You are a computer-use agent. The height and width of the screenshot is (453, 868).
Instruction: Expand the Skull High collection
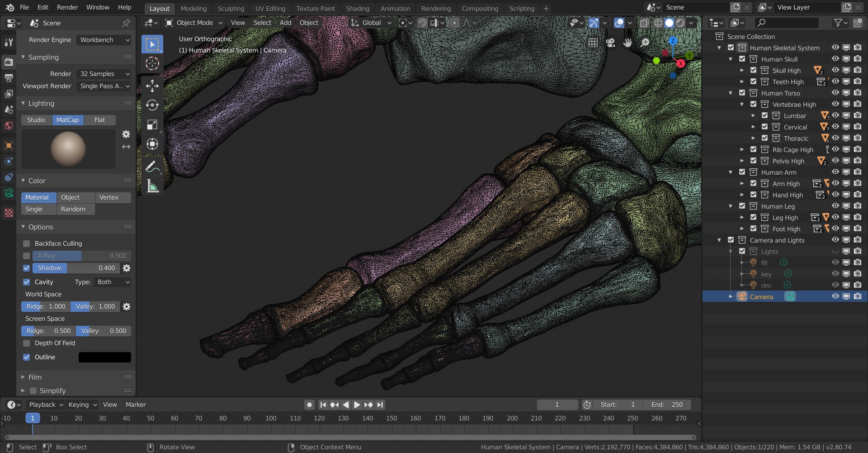pyautogui.click(x=742, y=70)
